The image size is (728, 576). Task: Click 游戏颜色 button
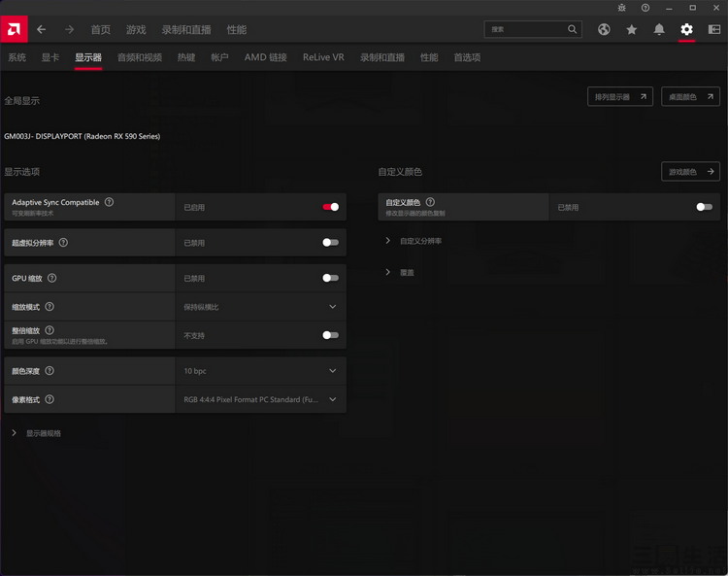coord(690,171)
